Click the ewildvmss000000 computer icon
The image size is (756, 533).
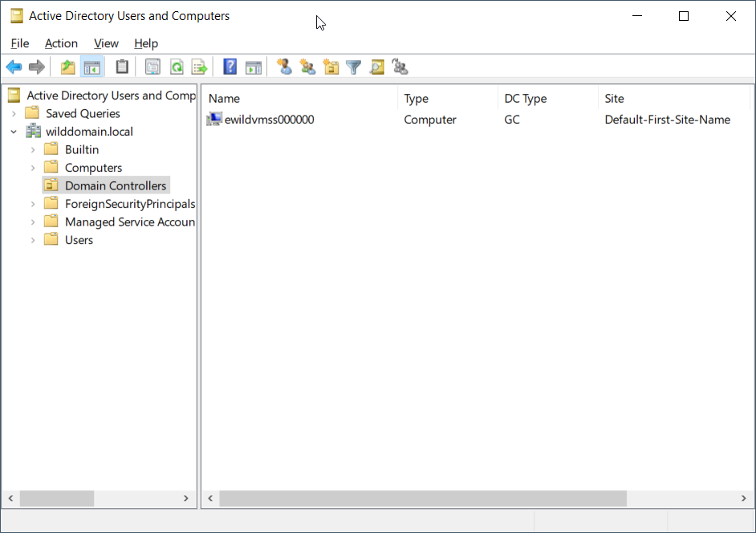click(214, 119)
